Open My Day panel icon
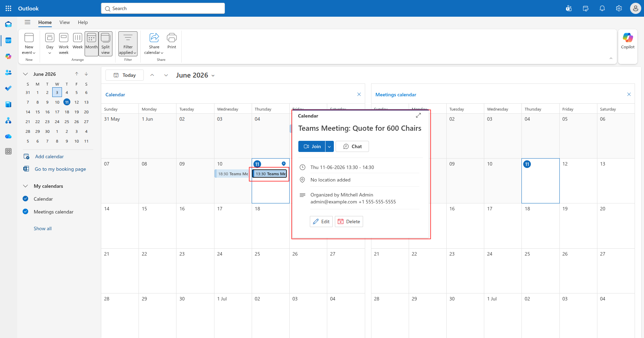This screenshot has height=338, width=644. 586,8
